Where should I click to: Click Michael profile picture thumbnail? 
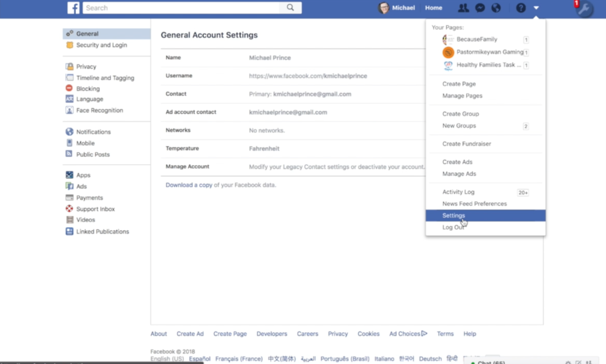point(384,8)
